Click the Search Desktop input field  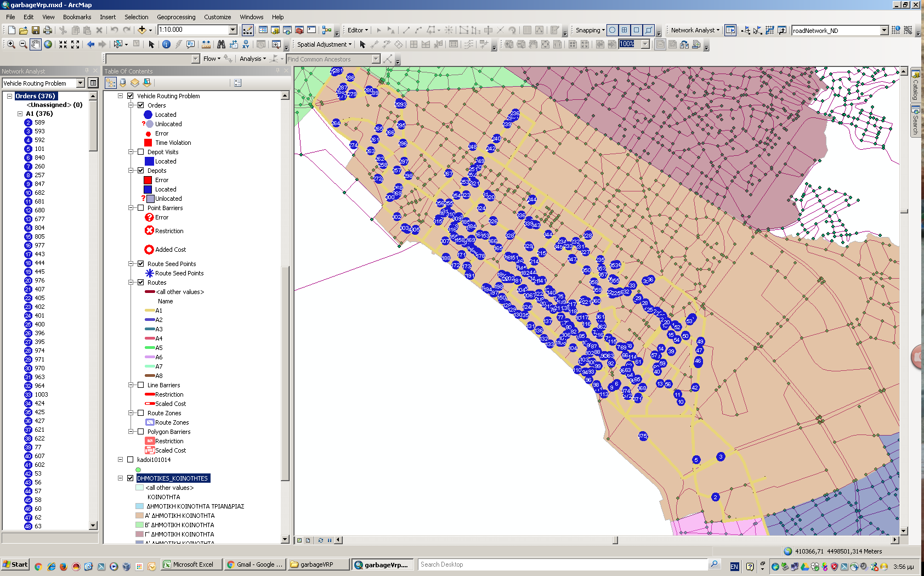pos(563,564)
